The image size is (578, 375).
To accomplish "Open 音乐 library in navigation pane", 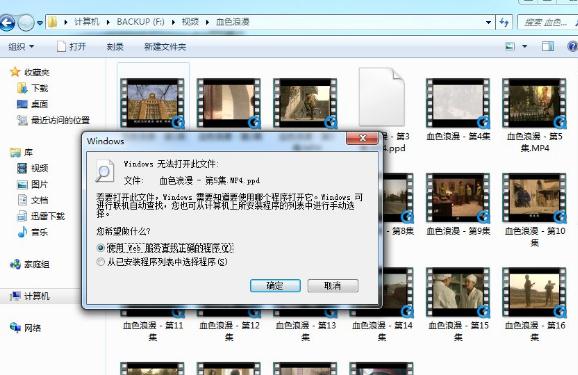I will [33, 232].
